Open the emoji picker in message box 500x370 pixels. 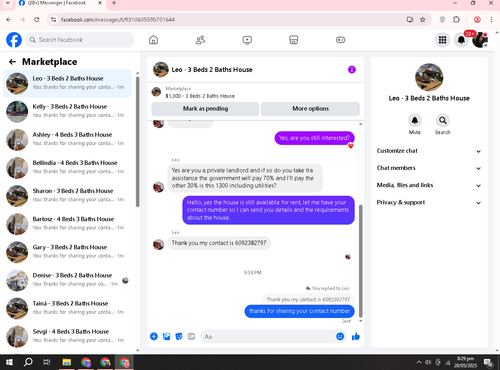coord(340,336)
